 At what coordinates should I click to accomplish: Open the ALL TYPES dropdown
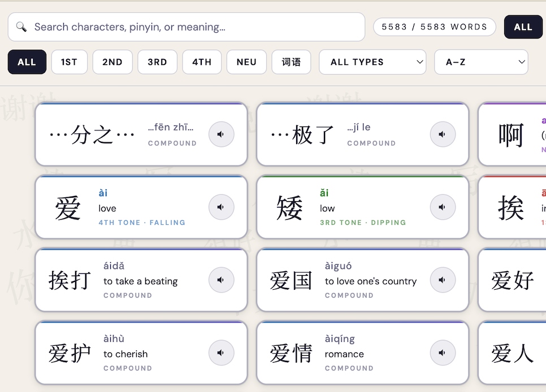point(372,62)
